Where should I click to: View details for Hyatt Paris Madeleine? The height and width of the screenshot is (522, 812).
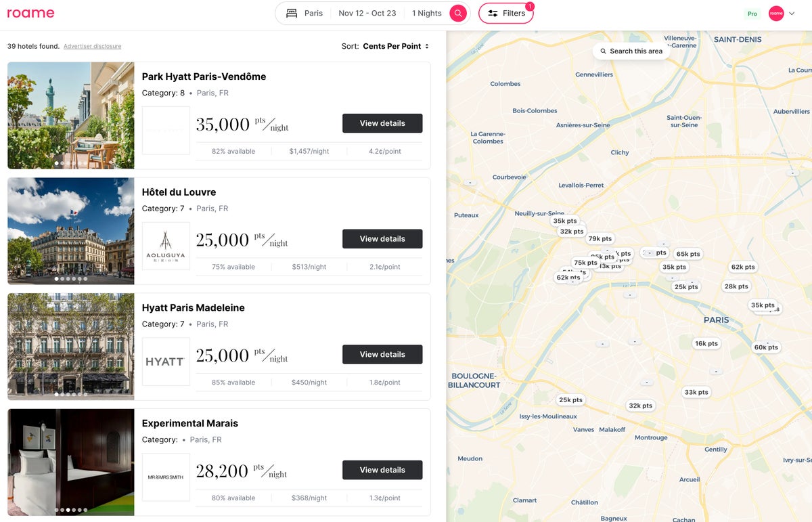382,354
